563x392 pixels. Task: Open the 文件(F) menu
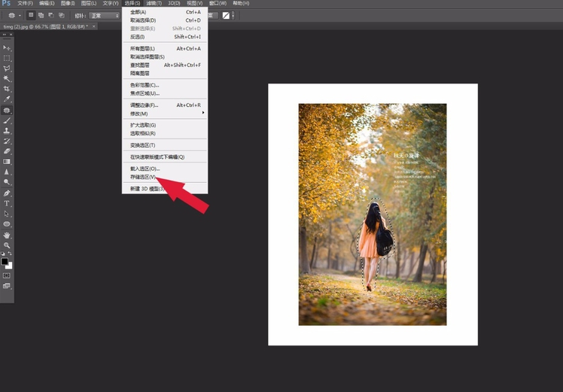25,3
